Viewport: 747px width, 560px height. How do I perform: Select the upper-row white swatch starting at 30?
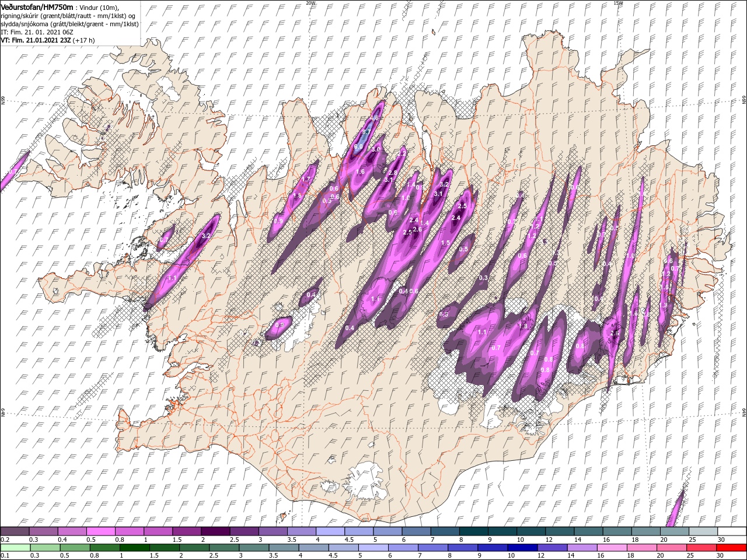[731, 531]
